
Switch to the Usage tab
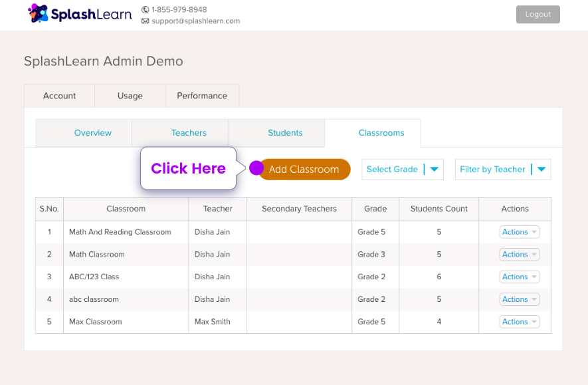(130, 96)
